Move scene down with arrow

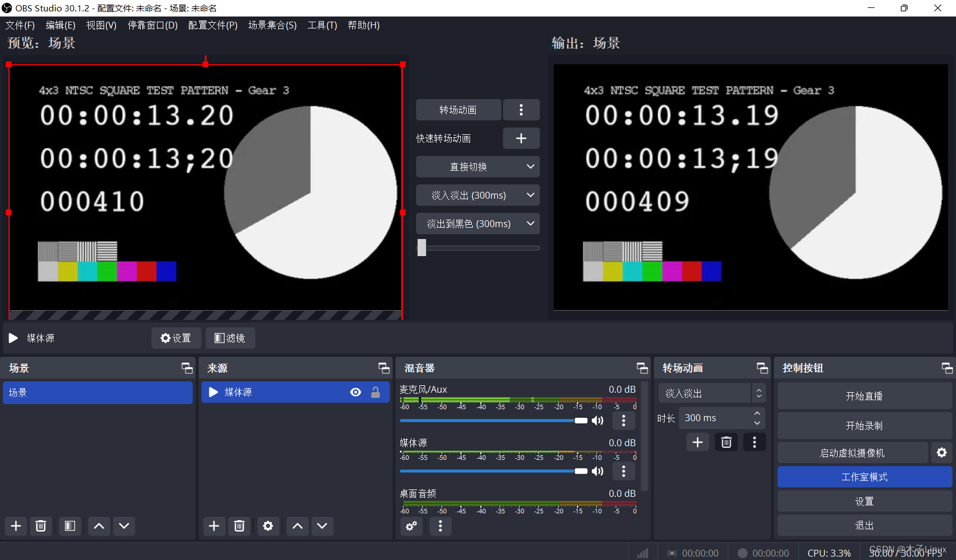click(124, 526)
